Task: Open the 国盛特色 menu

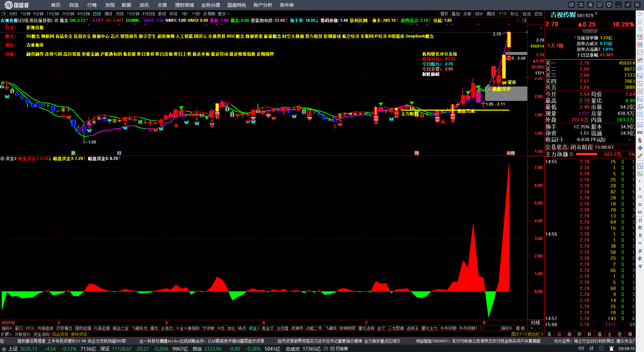Action: point(236,5)
